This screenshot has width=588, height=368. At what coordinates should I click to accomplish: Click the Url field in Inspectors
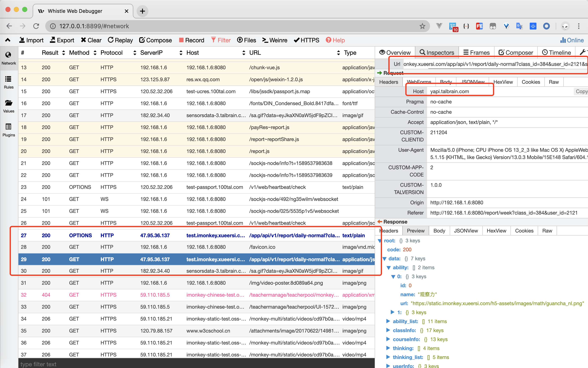click(x=495, y=64)
